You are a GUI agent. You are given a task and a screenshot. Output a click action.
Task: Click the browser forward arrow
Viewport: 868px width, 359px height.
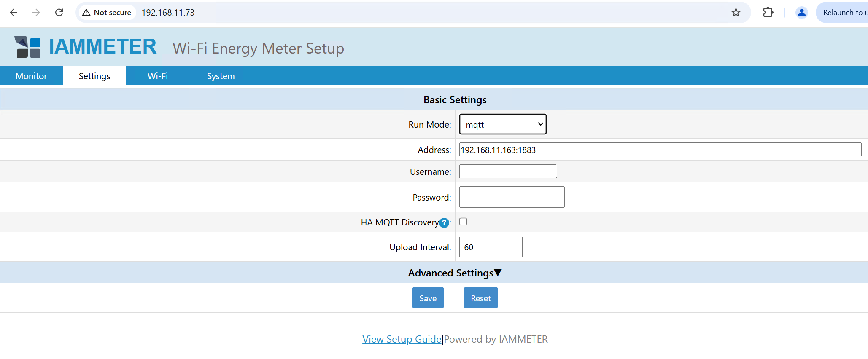point(36,13)
